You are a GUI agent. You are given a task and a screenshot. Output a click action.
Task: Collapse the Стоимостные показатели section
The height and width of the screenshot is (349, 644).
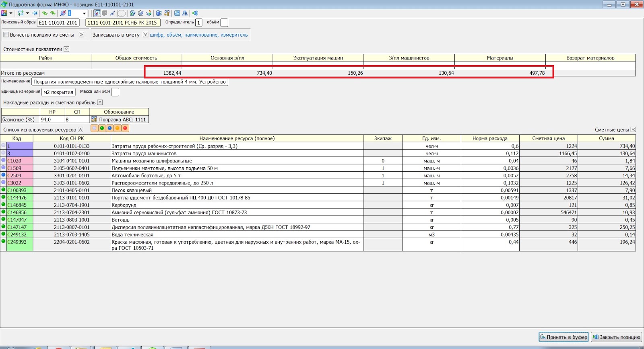coord(66,49)
